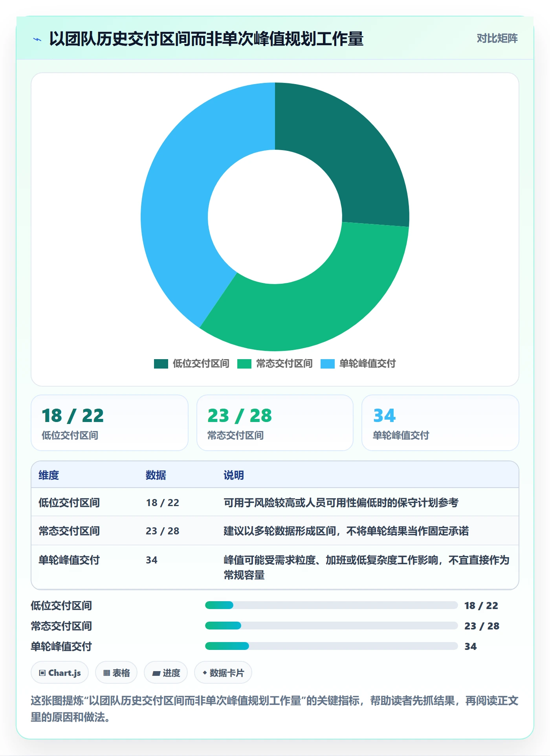Click the description starting 峰值可能受需求粒度
This screenshot has height=756, width=550.
[x=367, y=567]
